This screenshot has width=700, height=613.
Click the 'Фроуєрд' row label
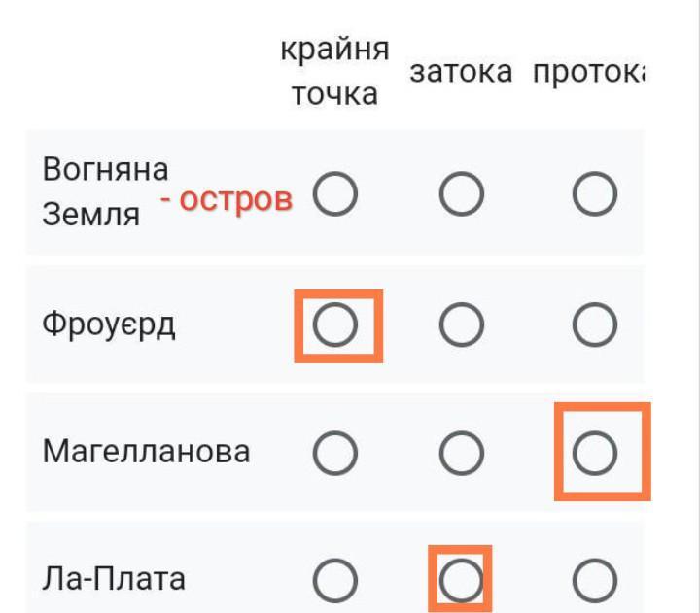pyautogui.click(x=109, y=324)
